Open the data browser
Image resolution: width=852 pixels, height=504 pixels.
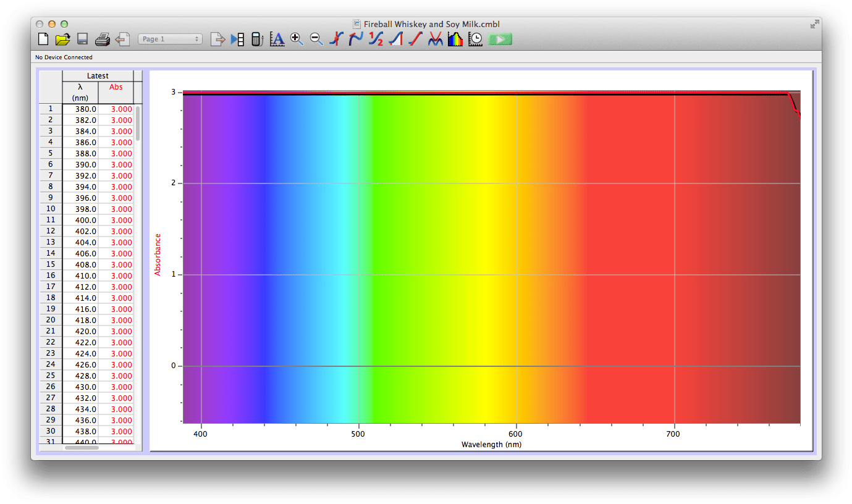click(237, 38)
